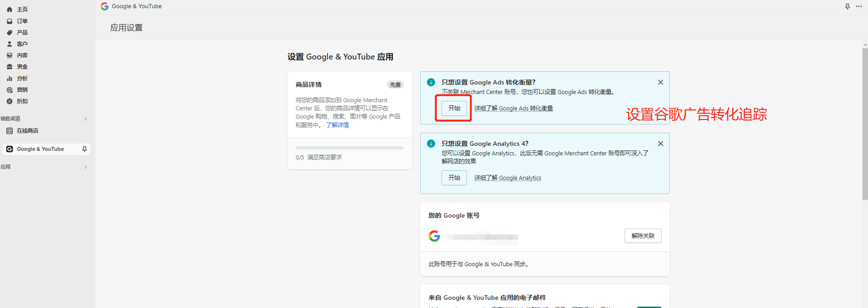Open the Orders (订单) inbox icon
Screen dimensions: 868x308
click(x=10, y=21)
